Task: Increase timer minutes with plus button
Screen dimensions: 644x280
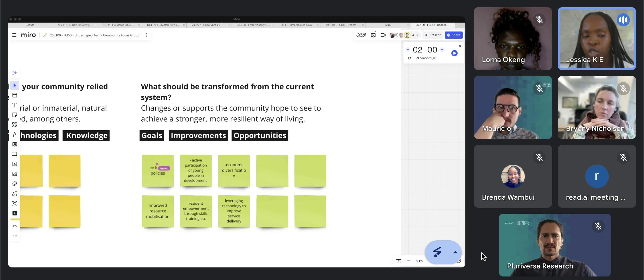Action: tap(442, 50)
